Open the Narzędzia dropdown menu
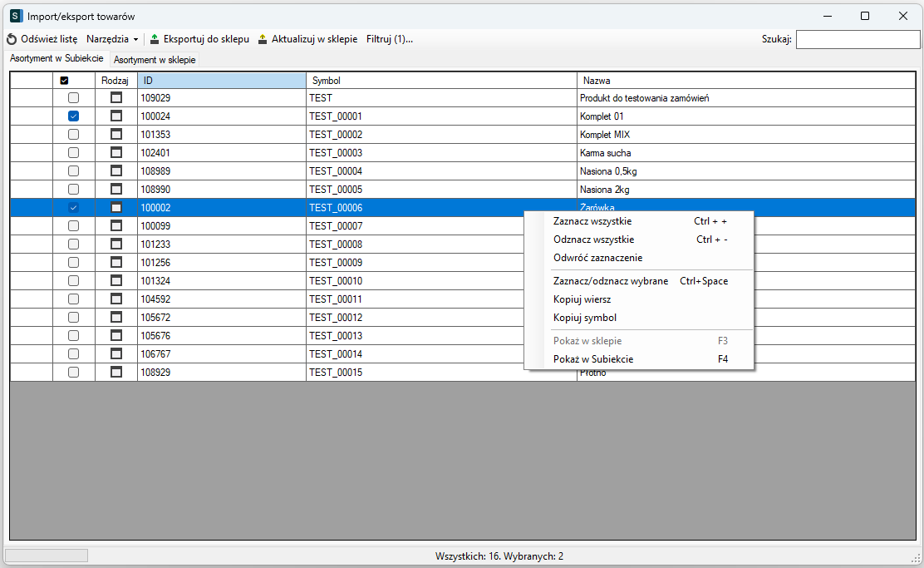The image size is (924, 568). click(x=112, y=39)
